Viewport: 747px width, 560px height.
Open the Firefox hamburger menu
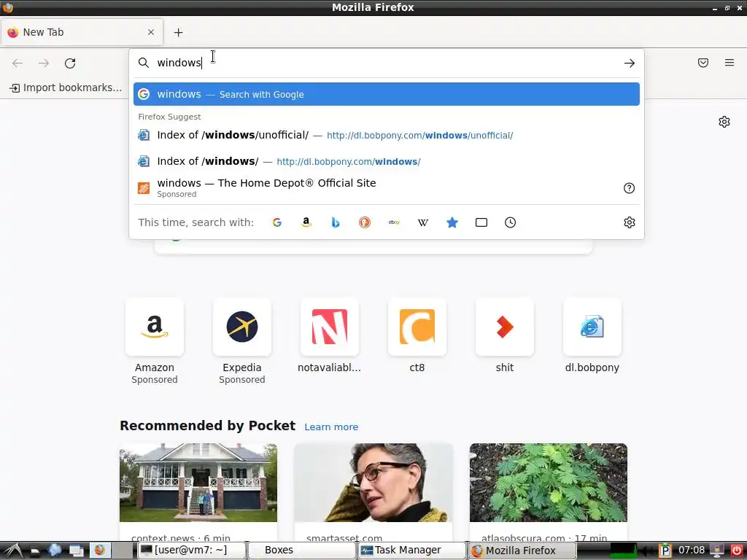point(729,63)
